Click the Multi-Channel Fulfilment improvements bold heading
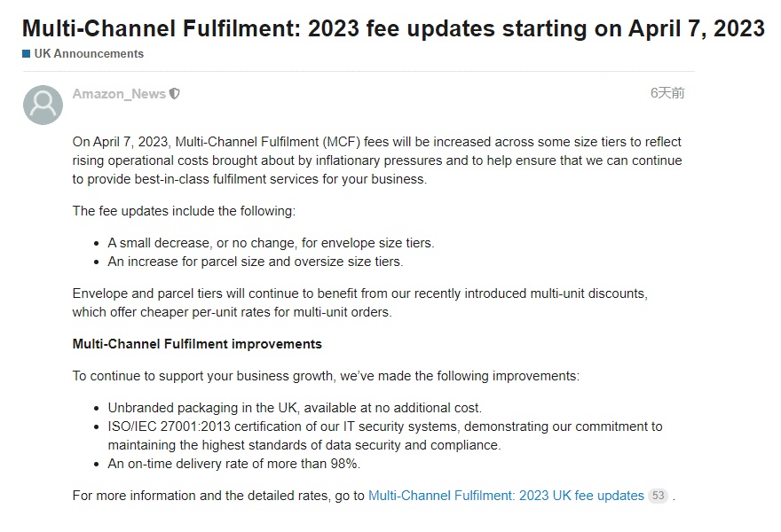The height and width of the screenshot is (532, 781). pos(197,344)
